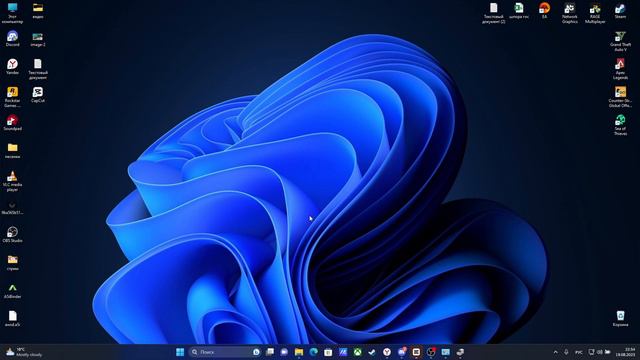Screen dimensions: 640x360
Task: Select the yellow folder below Soundpad
Action: click(12, 150)
